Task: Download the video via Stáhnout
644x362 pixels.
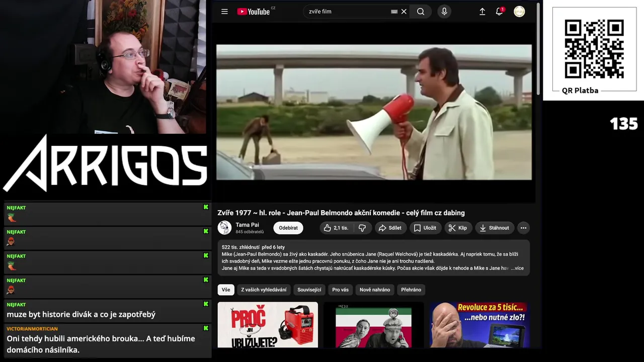Action: coord(495,228)
